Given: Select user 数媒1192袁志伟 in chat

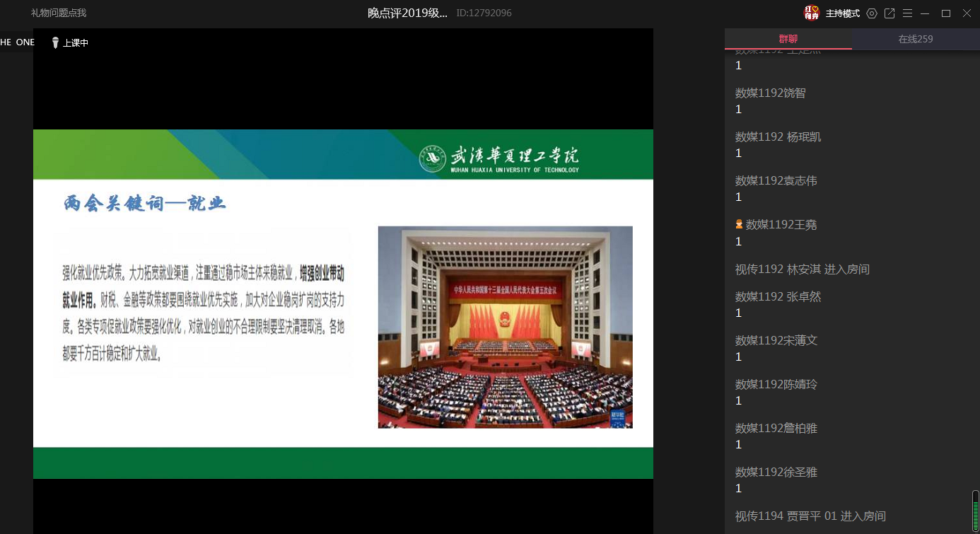Looking at the screenshot, I should (x=776, y=181).
